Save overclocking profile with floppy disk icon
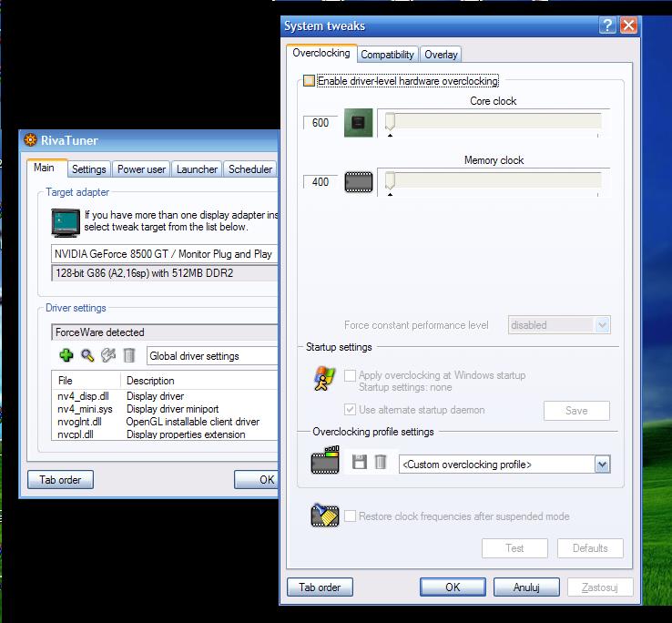The image size is (672, 623). pyautogui.click(x=359, y=462)
